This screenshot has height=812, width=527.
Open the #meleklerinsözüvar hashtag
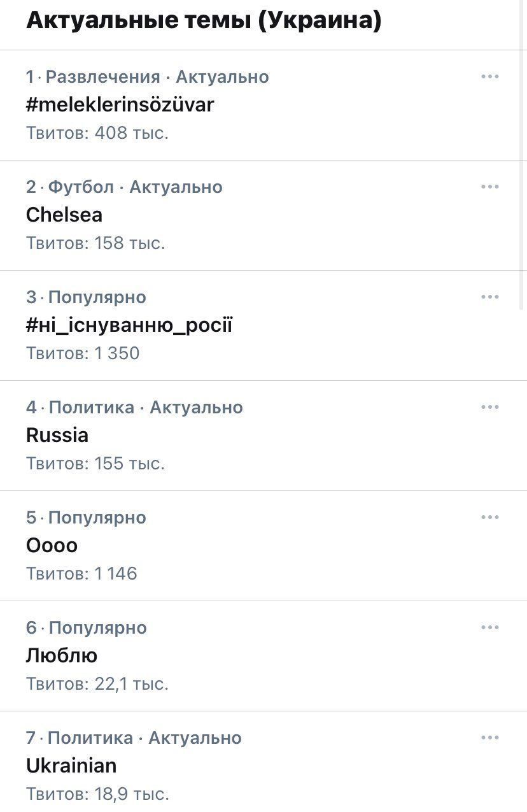click(x=120, y=104)
